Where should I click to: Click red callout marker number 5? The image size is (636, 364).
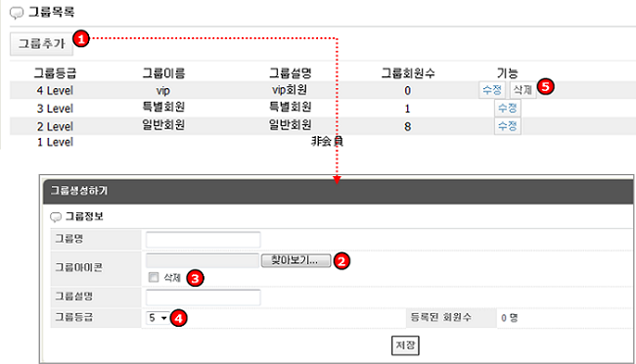(x=546, y=86)
